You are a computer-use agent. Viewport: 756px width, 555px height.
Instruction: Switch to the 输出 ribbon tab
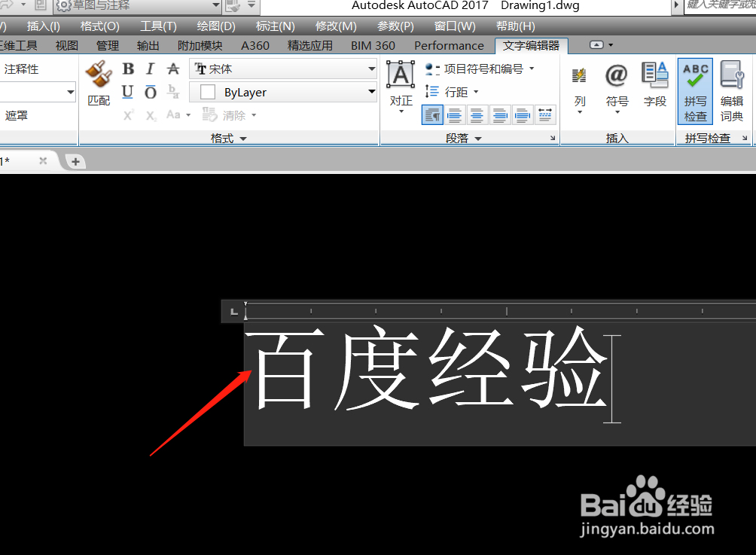point(148,46)
